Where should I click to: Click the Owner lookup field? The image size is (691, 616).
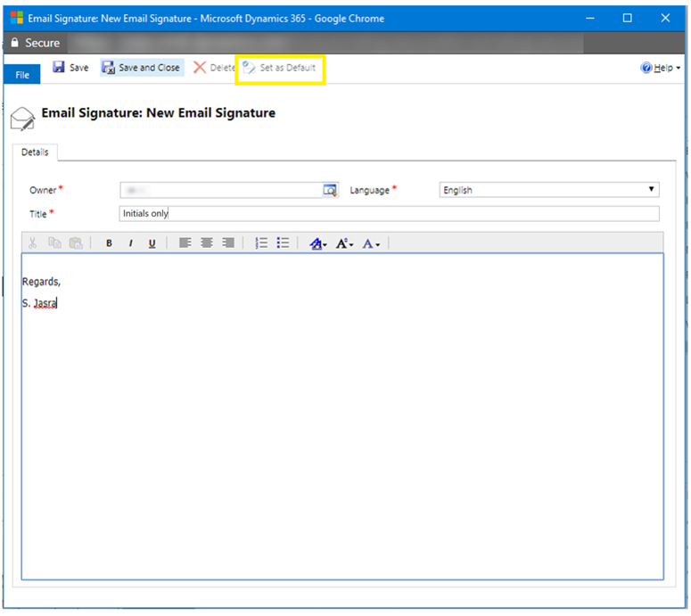pos(221,190)
